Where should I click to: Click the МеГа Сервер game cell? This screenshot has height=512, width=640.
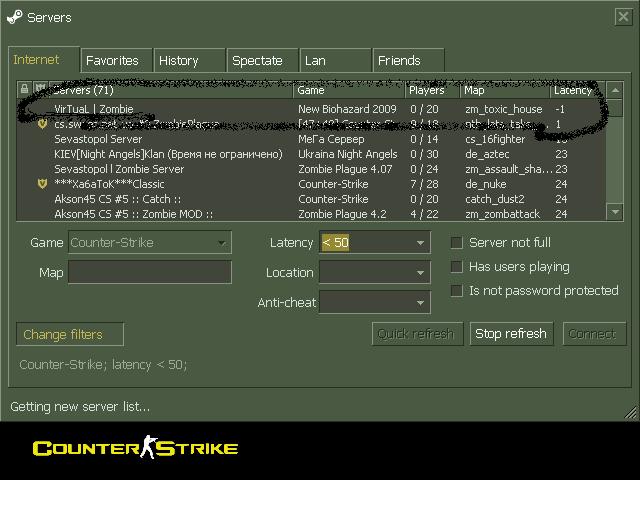[x=331, y=139]
